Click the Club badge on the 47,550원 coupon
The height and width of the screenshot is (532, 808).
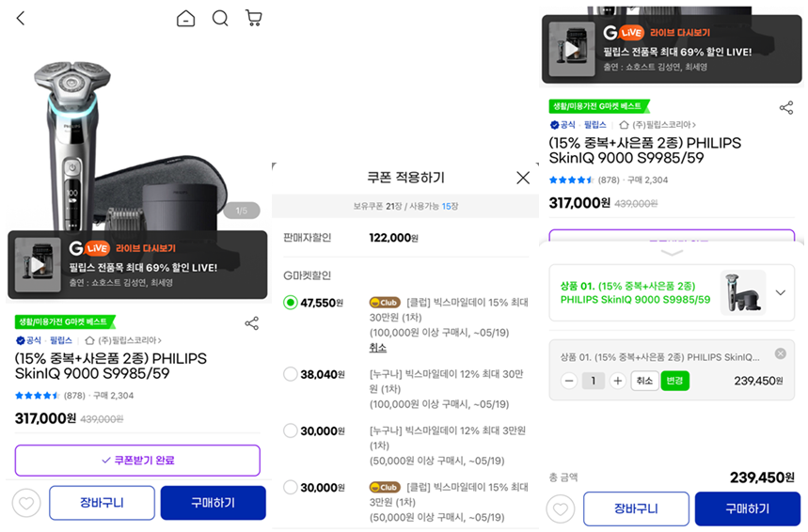click(x=385, y=303)
